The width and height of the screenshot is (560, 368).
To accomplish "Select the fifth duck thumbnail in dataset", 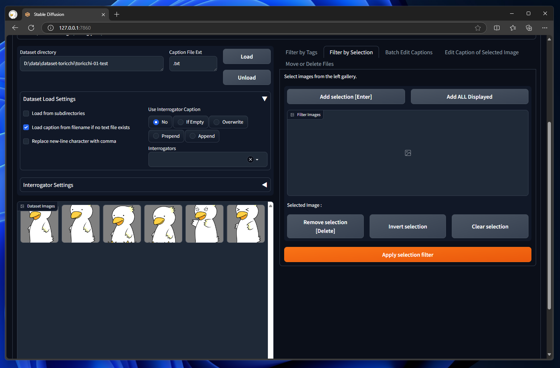I will tap(204, 224).
